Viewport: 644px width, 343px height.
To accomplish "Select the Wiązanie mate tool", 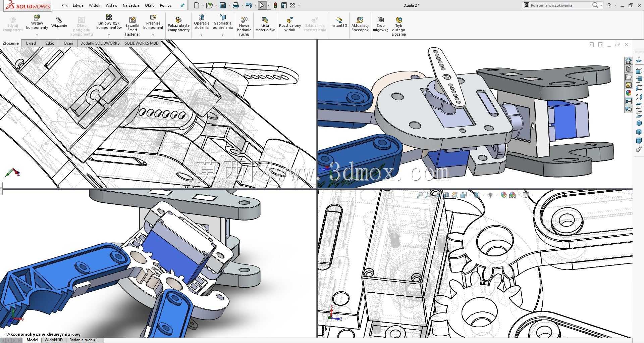I will [x=59, y=22].
